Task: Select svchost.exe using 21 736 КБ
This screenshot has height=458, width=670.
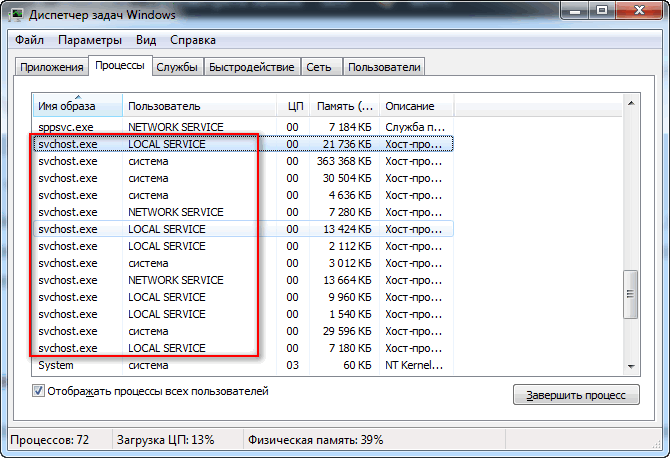Action: [x=243, y=144]
